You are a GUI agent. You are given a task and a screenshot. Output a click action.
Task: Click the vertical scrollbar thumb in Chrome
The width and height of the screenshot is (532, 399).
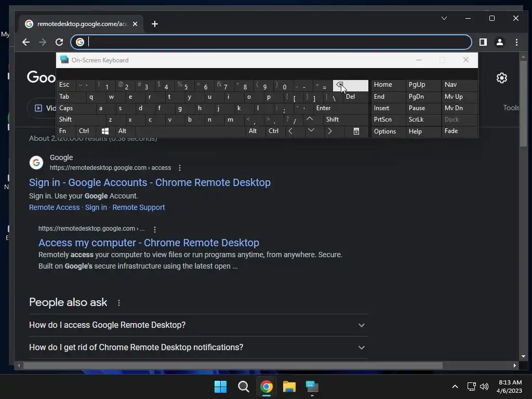[523, 103]
